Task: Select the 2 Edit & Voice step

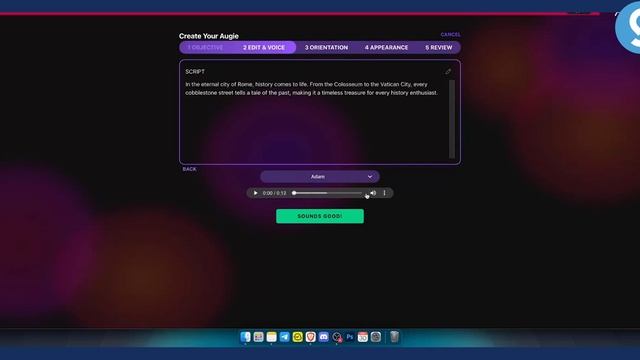Action: [264, 47]
